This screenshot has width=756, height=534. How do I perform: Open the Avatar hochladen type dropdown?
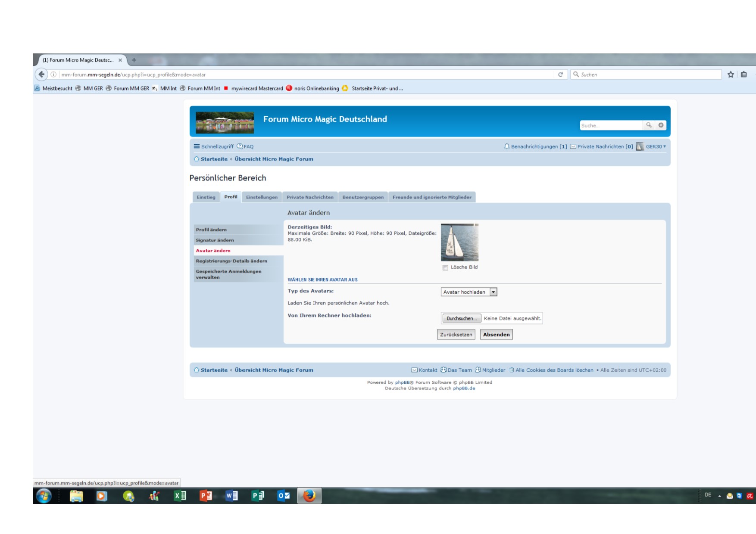coord(469,292)
